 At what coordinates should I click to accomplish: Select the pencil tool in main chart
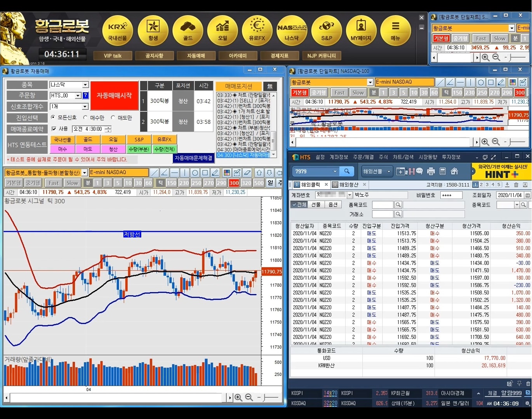pos(215,173)
